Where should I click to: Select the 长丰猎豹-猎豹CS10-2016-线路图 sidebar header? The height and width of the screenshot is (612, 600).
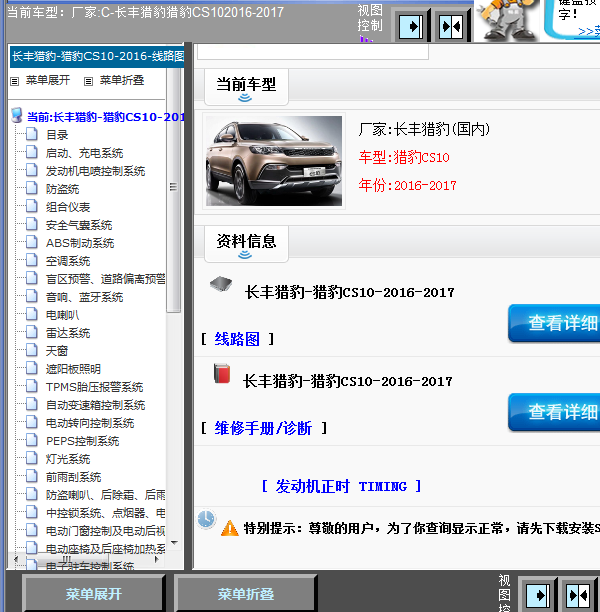tap(97, 57)
